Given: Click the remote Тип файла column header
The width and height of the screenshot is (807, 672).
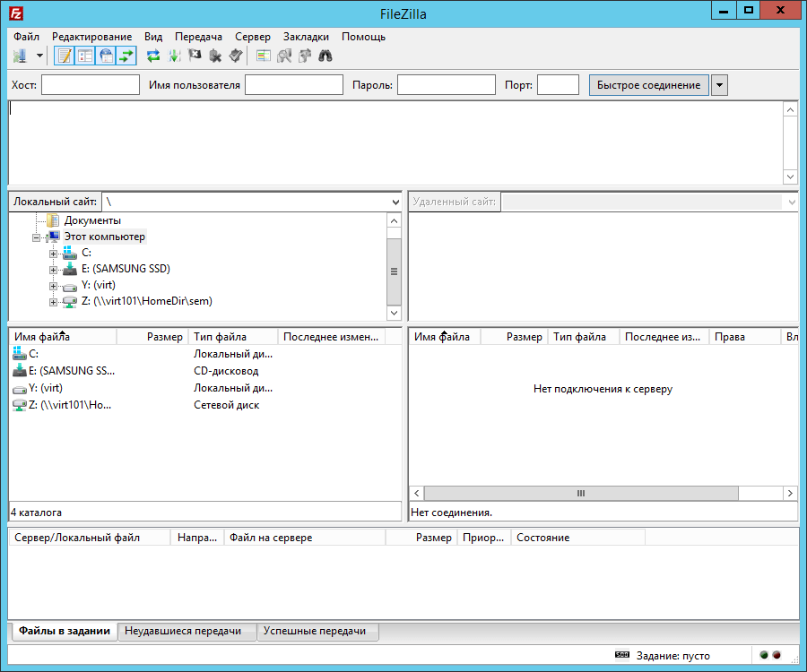Looking at the screenshot, I should click(x=584, y=337).
